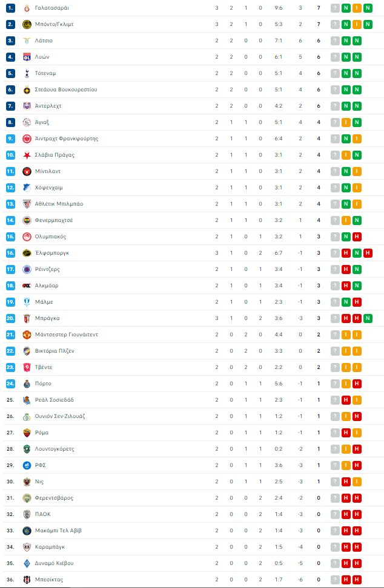Click the Roma club badge
This screenshot has height=588, width=384.
[x=27, y=433]
